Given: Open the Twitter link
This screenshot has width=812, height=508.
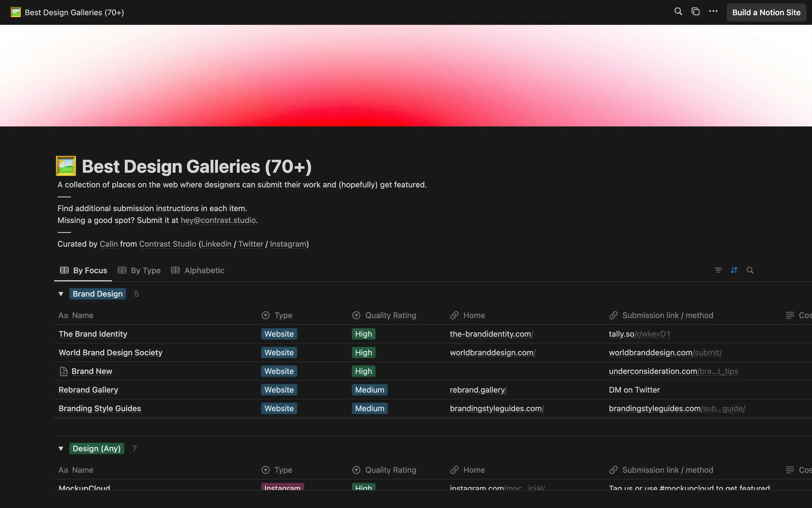Looking at the screenshot, I should click(251, 244).
